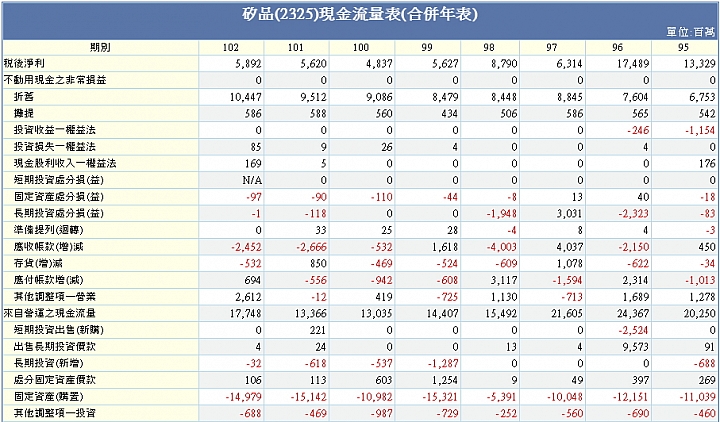
Task: Select the year 100 column header
Action: click(361, 47)
